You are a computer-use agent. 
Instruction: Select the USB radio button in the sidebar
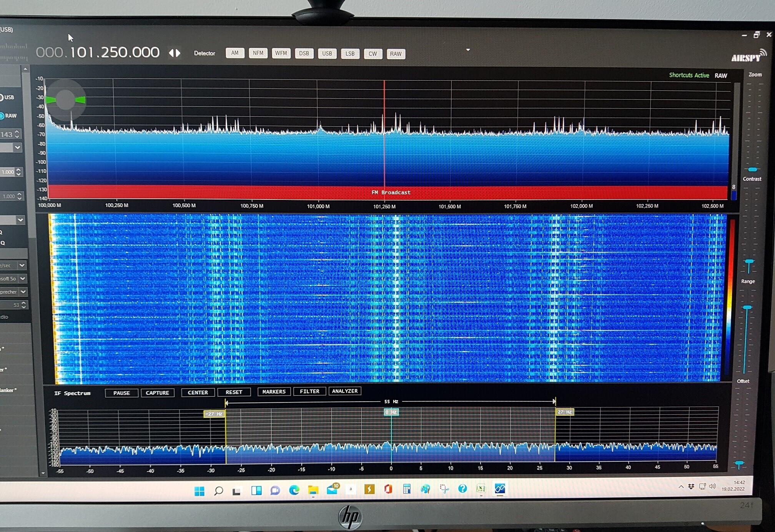(x=1, y=97)
